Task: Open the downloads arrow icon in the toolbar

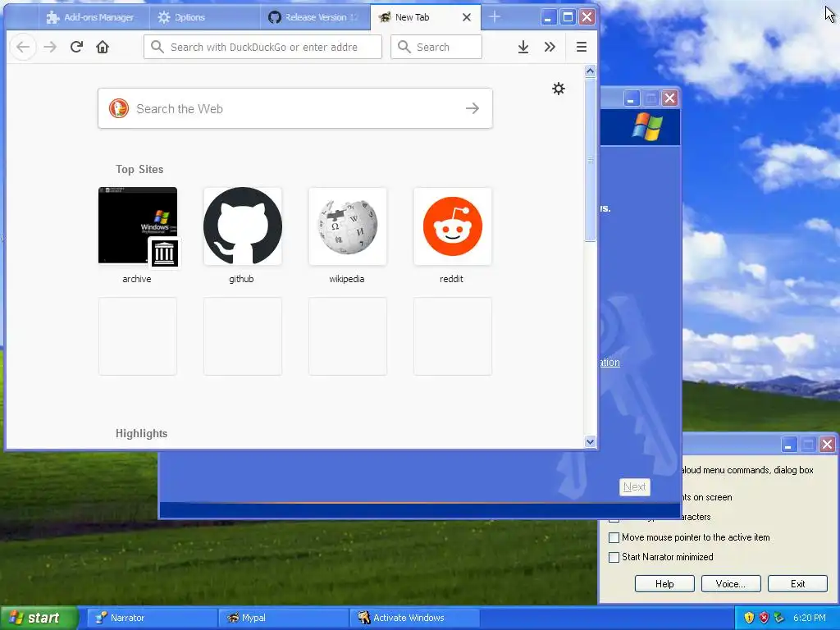Action: (x=523, y=47)
